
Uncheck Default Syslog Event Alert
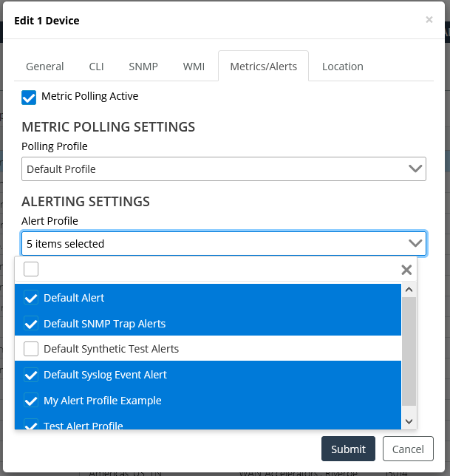[31, 375]
